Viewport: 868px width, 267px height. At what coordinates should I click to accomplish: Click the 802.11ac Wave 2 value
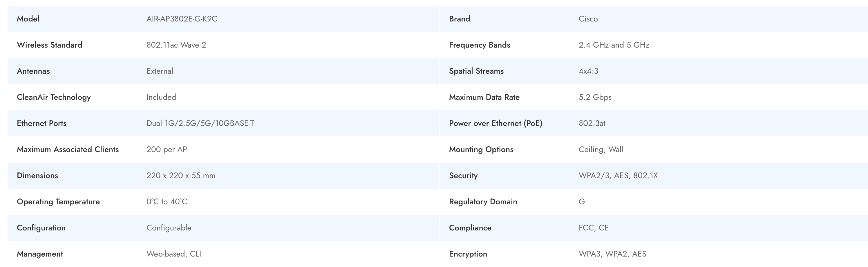click(176, 45)
